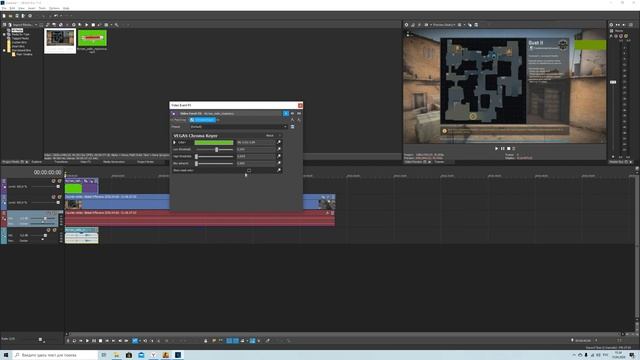Click the Undo toolbar icon
640x360 pixels.
(x=56, y=16)
